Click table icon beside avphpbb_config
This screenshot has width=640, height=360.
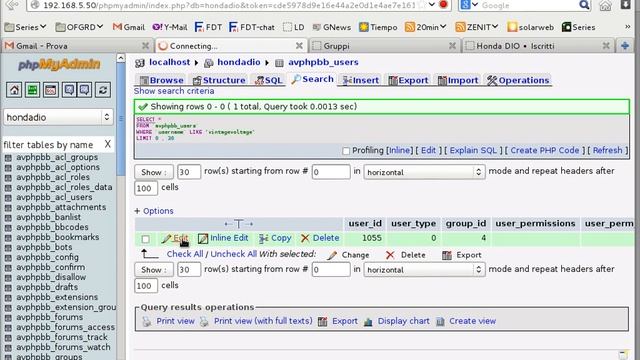pos(8,258)
